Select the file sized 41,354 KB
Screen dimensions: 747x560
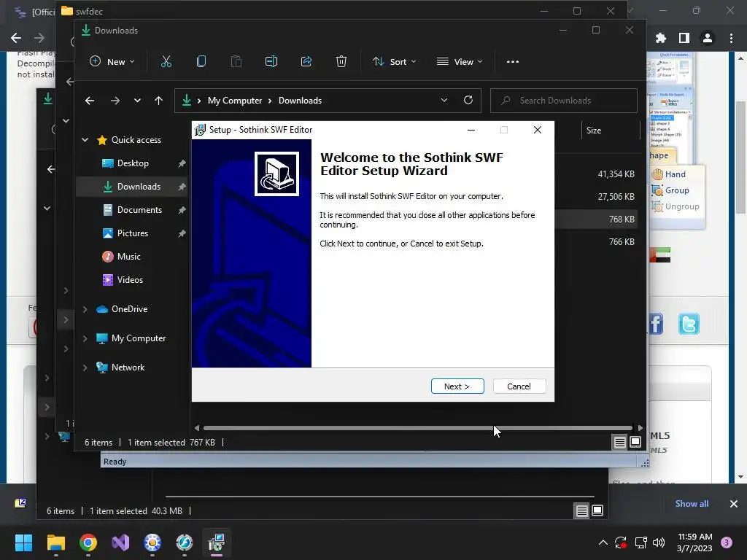(616, 174)
